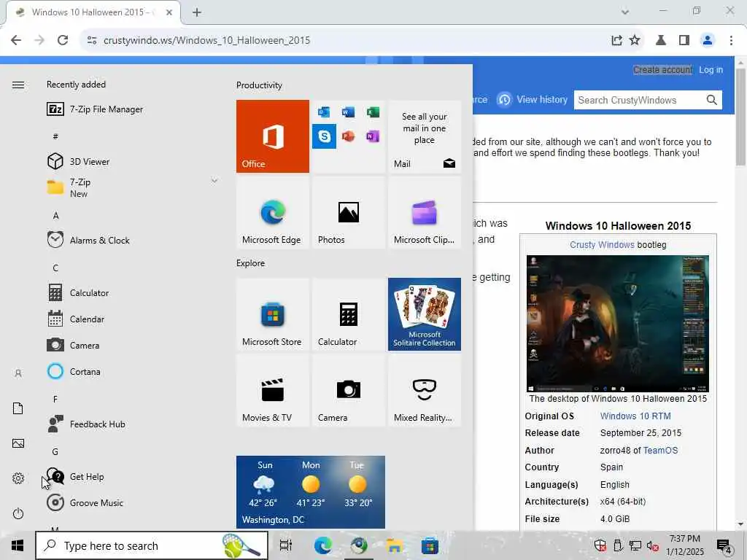Open the Power options button in Start menu
This screenshot has height=560, width=747.
pos(18,513)
